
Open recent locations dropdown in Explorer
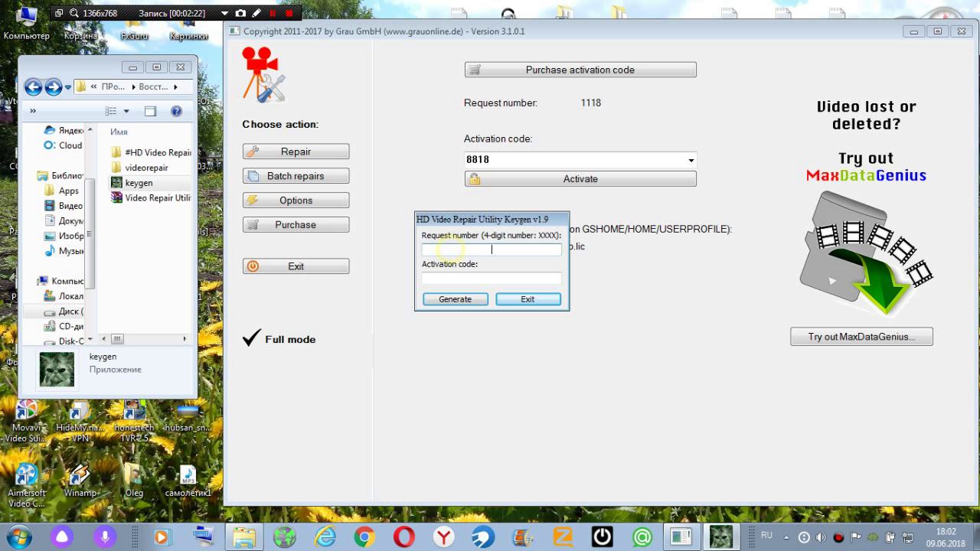(x=68, y=87)
